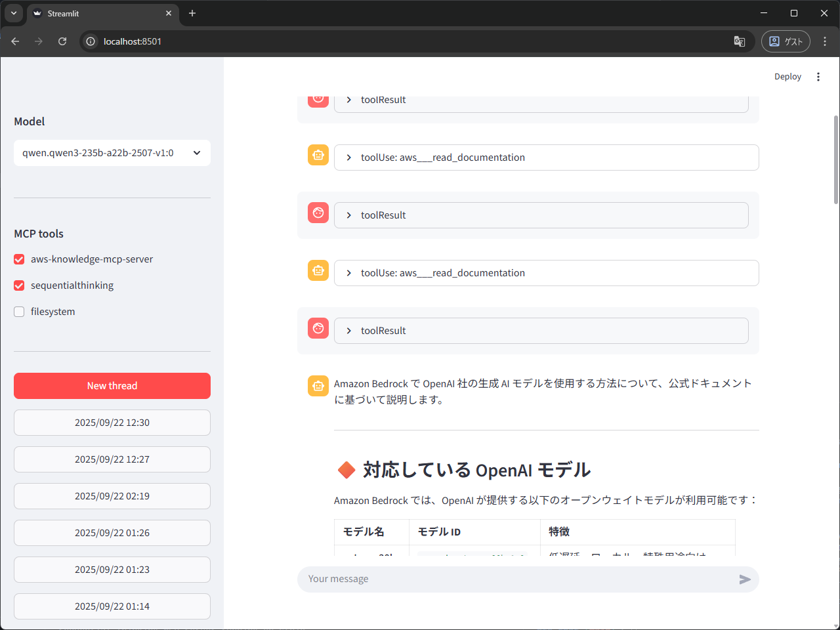The width and height of the screenshot is (840, 630).
Task: Open the Model selection dropdown
Action: [x=112, y=153]
